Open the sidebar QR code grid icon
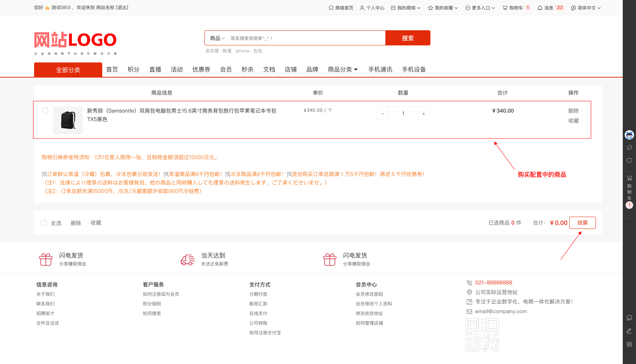This screenshot has height=364, width=636. (x=629, y=344)
